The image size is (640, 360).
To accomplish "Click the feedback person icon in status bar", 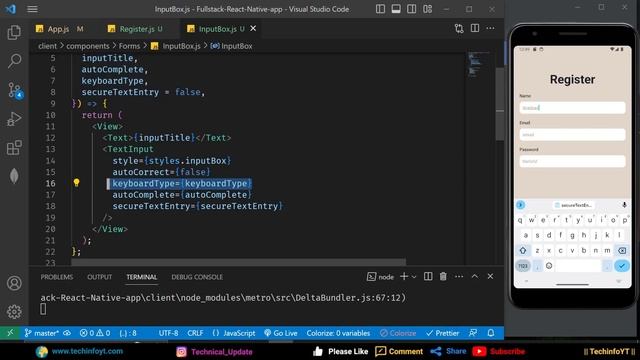I will 473,333.
